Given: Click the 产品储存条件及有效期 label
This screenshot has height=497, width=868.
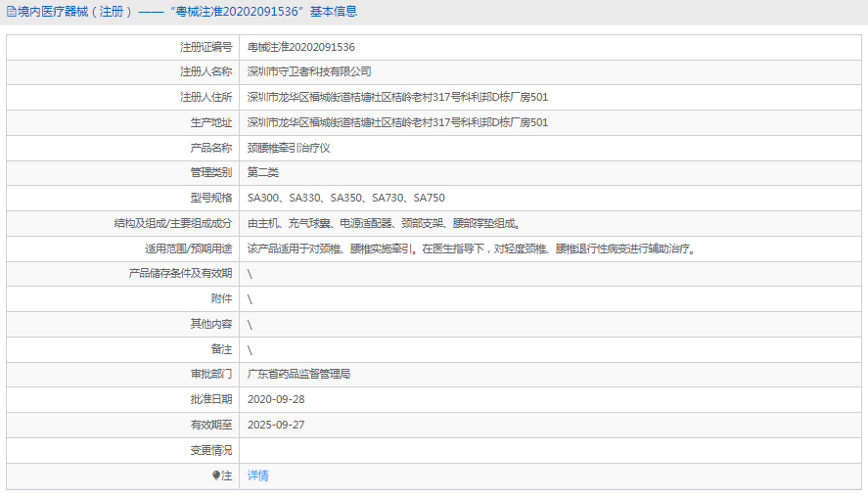Looking at the screenshot, I should [x=180, y=273].
